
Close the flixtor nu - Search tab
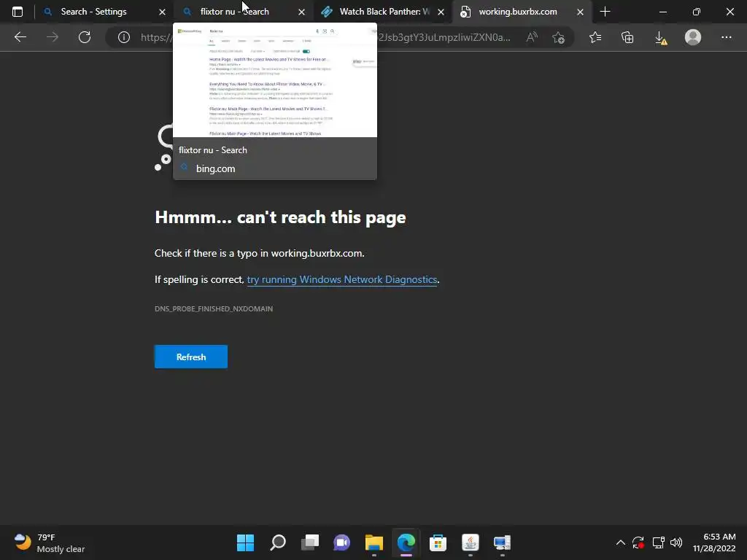pos(301,12)
